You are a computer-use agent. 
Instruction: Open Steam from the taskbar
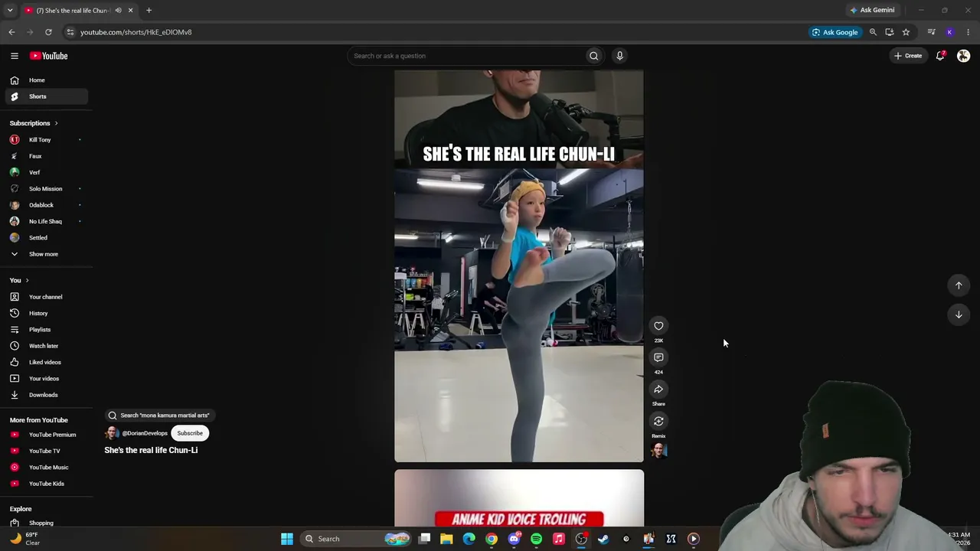603,539
